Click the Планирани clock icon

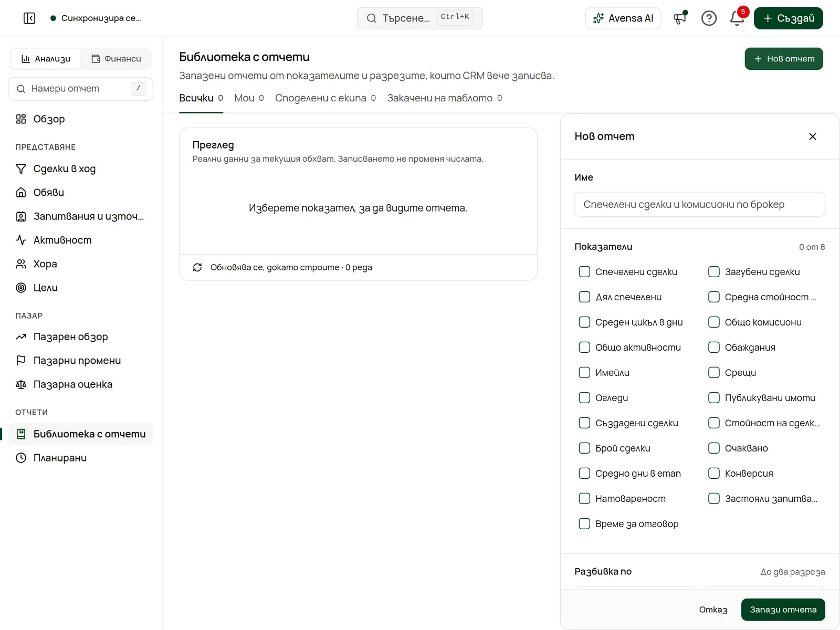tap(21, 458)
